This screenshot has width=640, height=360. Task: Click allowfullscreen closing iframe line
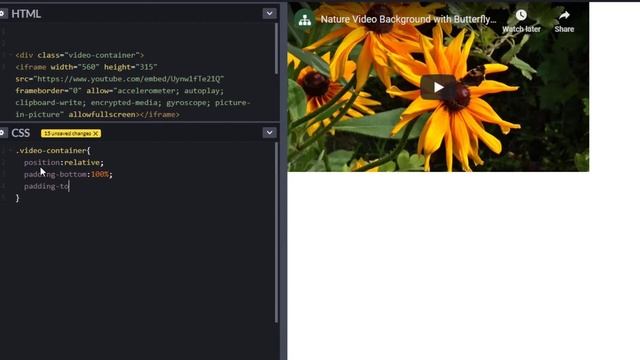(98, 115)
